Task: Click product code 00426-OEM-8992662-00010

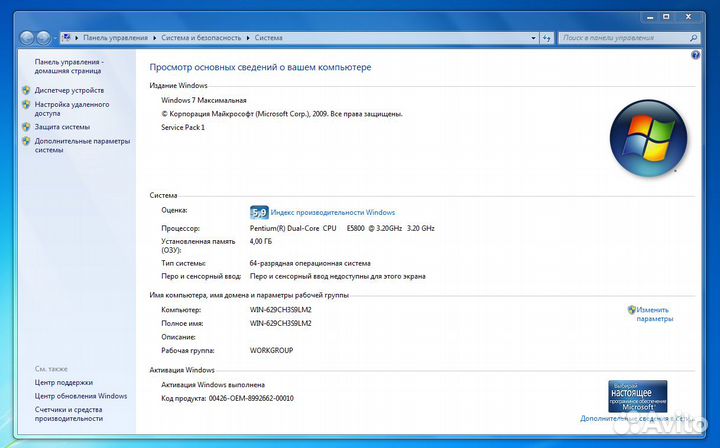Action: (x=251, y=398)
